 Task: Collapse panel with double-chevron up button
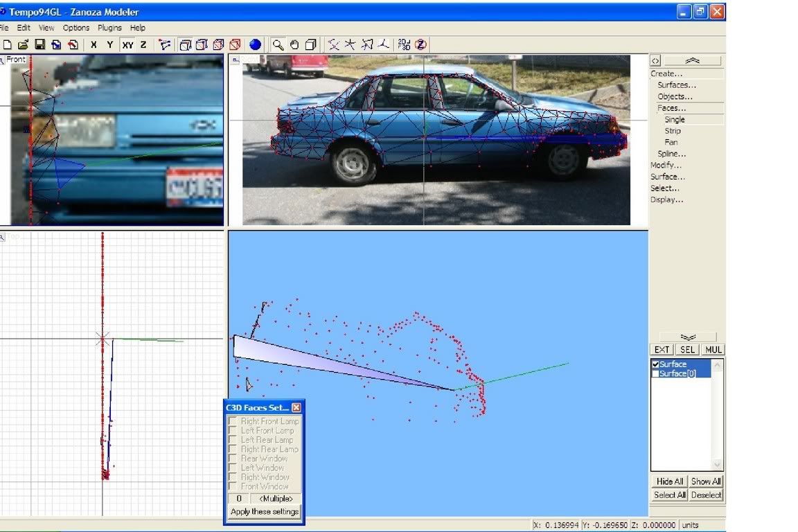click(691, 61)
